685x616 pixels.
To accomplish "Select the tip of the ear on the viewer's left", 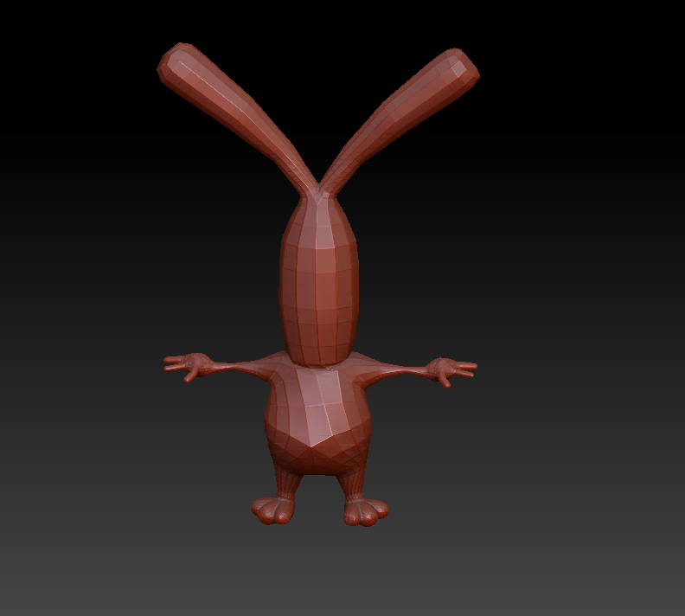I will tap(177, 63).
